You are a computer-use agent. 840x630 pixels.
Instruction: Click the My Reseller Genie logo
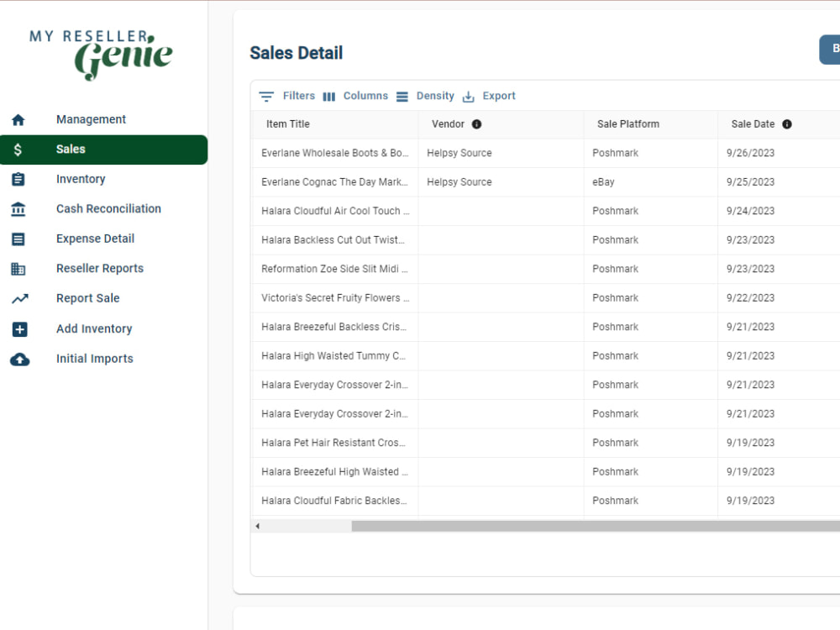[101, 55]
